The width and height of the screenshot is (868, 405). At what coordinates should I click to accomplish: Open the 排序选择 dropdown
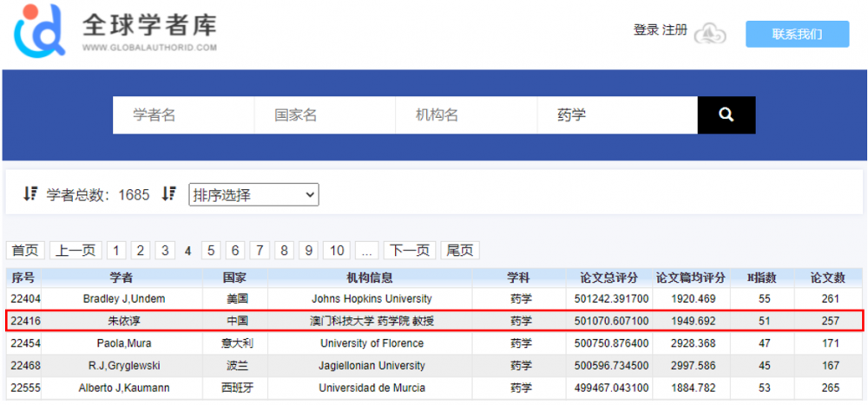(253, 195)
